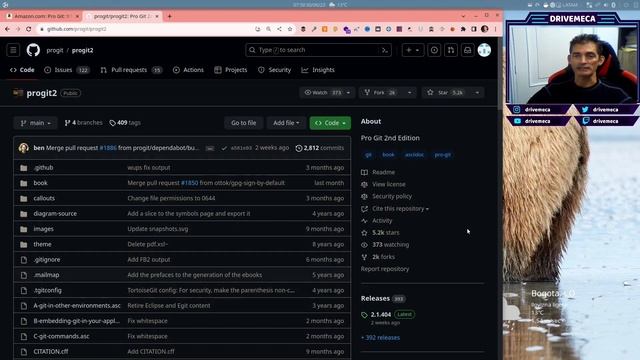Fork the progit2 repository
This screenshot has width=640, height=360.
(381, 93)
